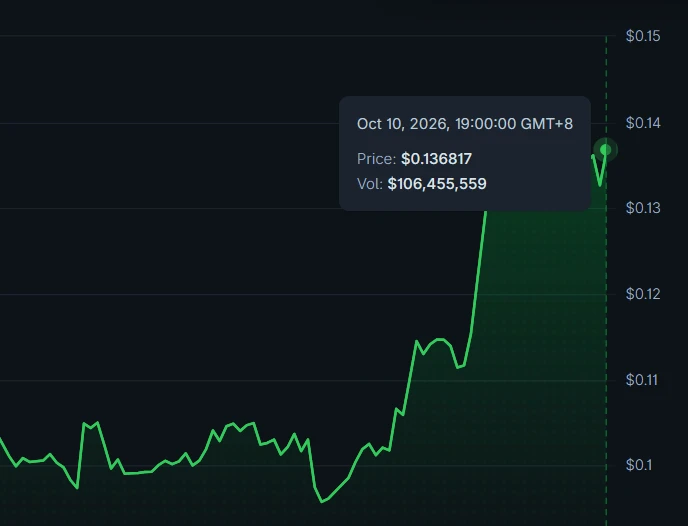This screenshot has width=688, height=526.
Task: Click the $0.12 price axis label
Action: [643, 294]
